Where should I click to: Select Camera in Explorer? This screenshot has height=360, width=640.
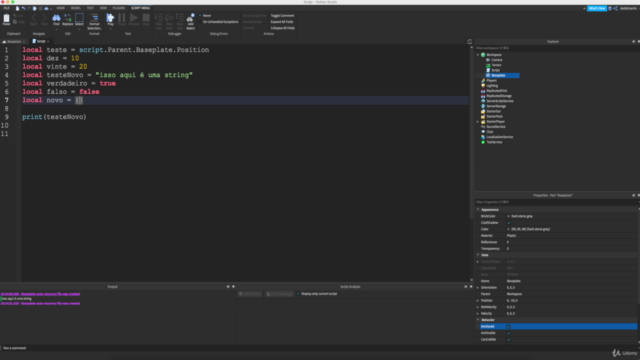[x=496, y=60]
